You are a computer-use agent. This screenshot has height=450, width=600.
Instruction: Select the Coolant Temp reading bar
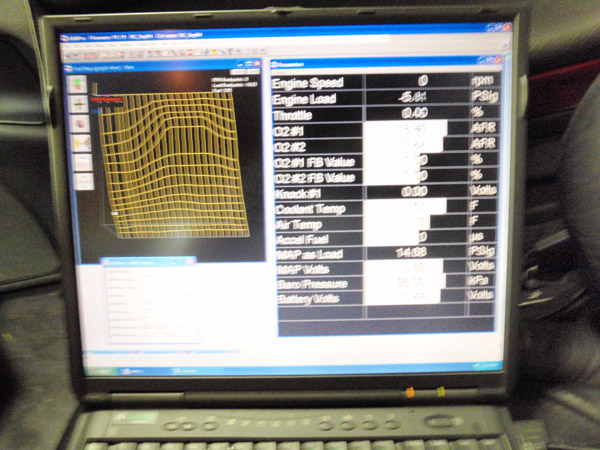pos(415,207)
